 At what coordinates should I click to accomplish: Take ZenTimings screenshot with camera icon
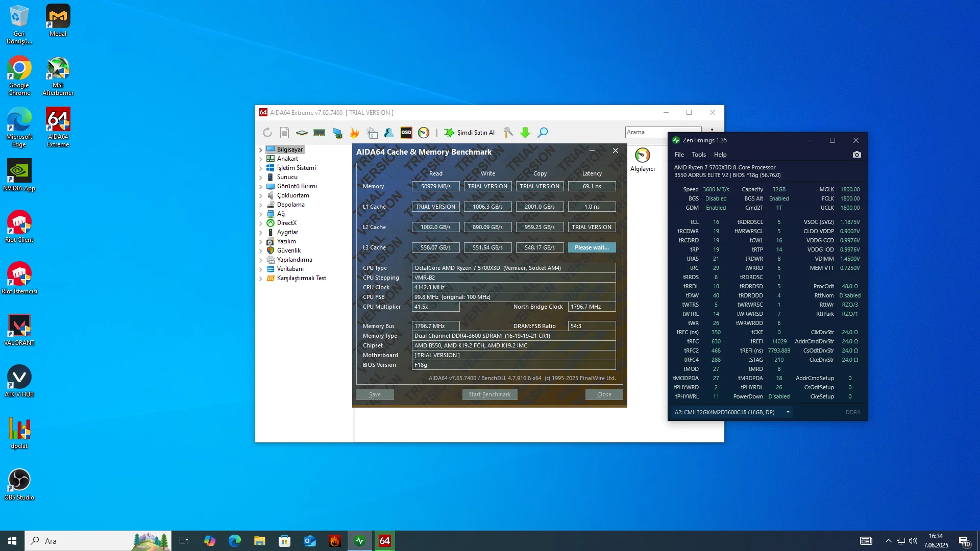(x=857, y=155)
